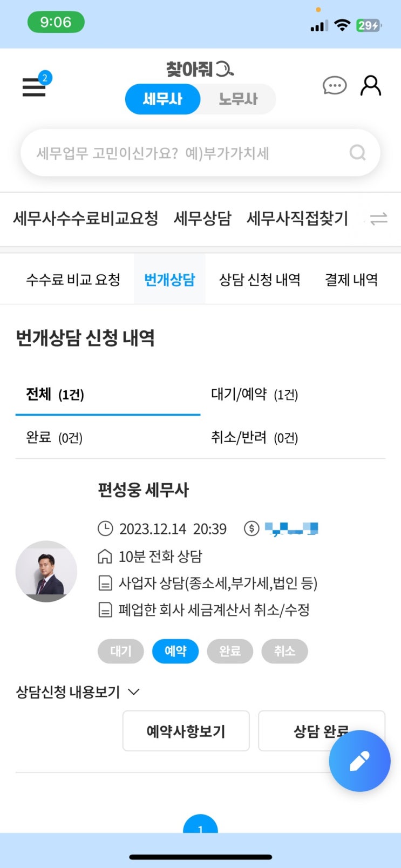Tap the blue pencil floating button
The image size is (401, 868).
pos(359,761)
